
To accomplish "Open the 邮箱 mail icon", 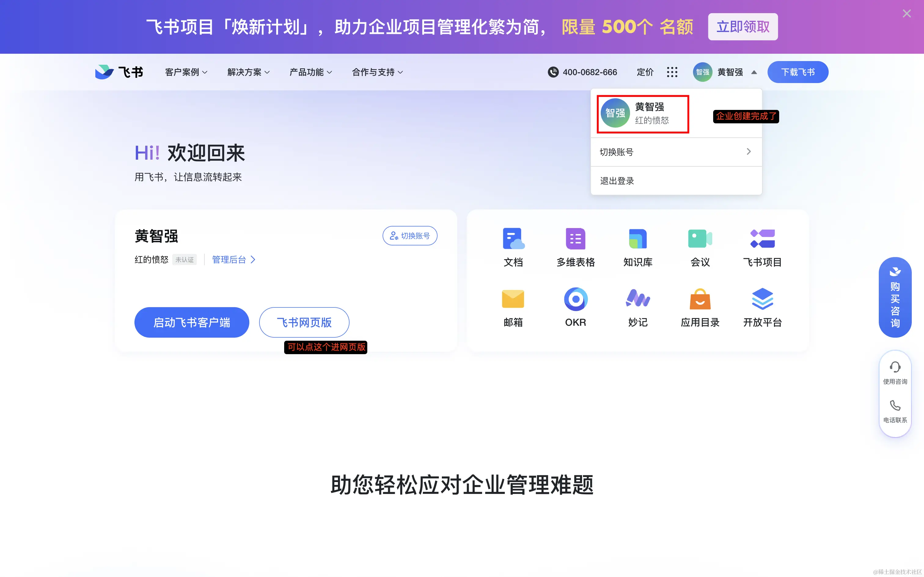I will [x=513, y=299].
